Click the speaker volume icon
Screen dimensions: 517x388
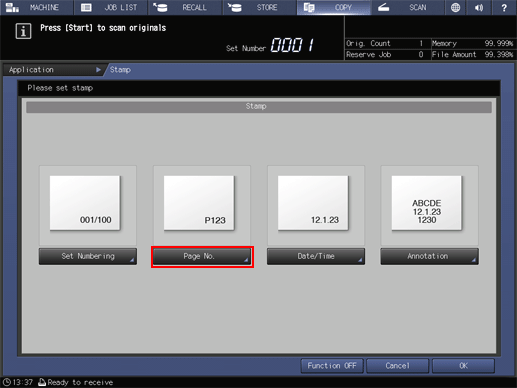[x=479, y=7]
